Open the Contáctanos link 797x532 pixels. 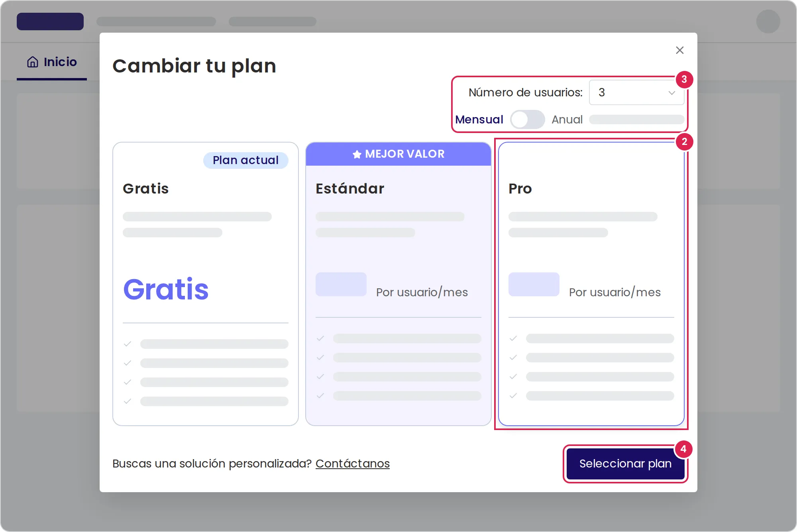coord(352,464)
